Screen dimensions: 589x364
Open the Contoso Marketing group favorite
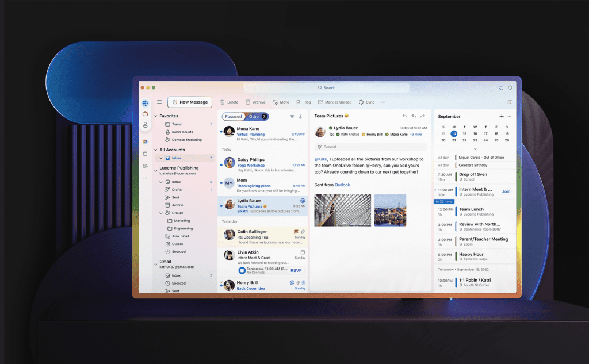[188, 140]
